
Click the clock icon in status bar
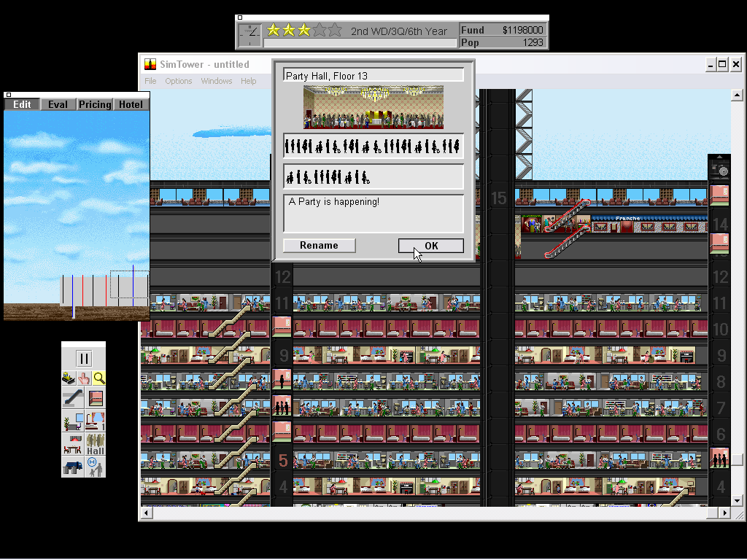point(250,36)
